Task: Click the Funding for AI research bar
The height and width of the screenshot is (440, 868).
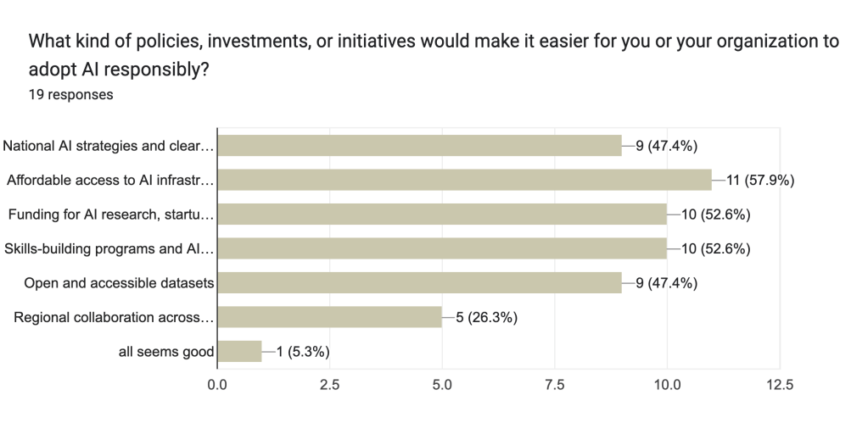Action: point(442,214)
